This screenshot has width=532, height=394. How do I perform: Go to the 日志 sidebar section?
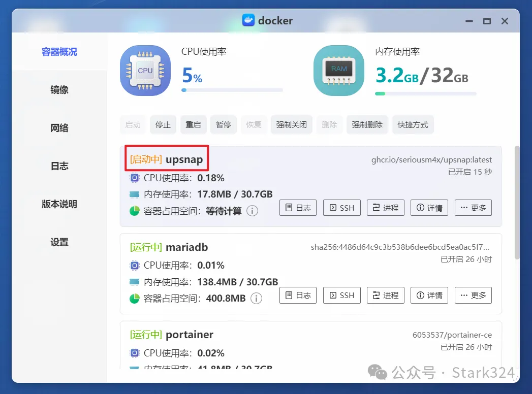coord(59,166)
